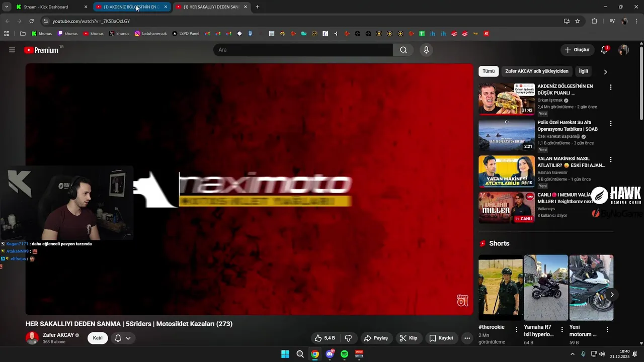
Task: Open Spotify from taskbar
Action: coord(344,354)
